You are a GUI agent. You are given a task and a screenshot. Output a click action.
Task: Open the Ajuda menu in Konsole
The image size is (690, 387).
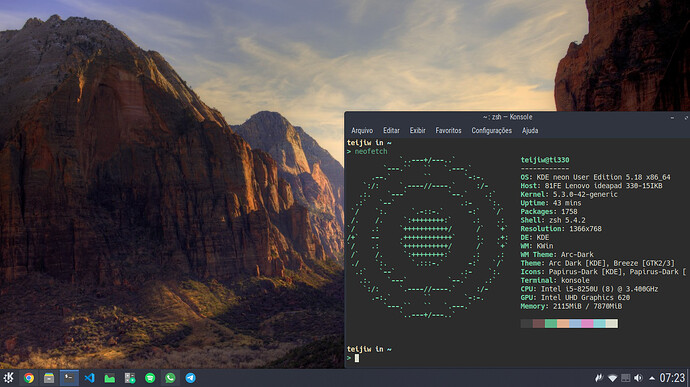[530, 130]
